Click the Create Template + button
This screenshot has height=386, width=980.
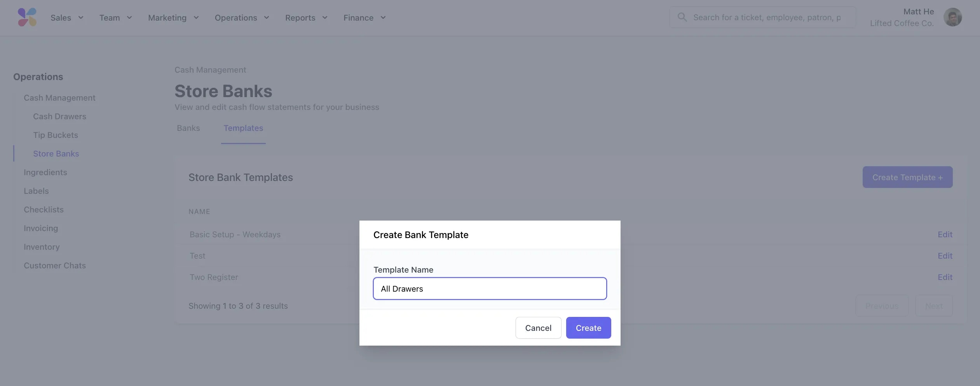[x=907, y=177]
